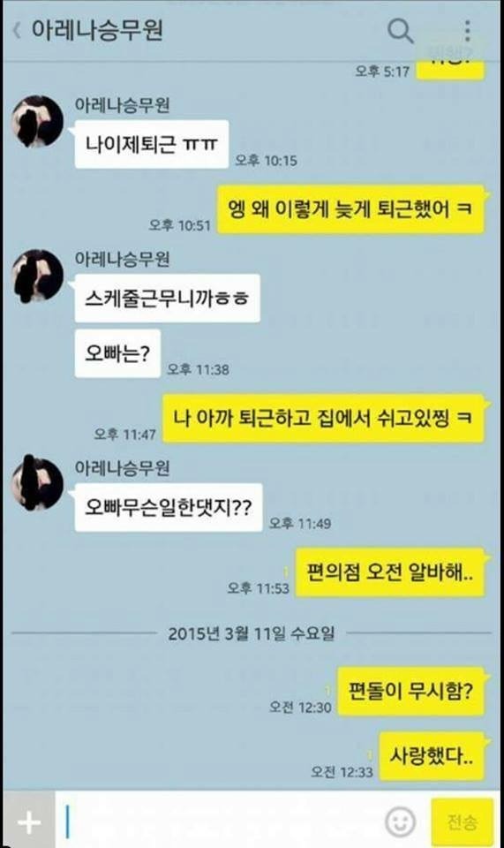Select the 오빠무슨일한댓지?? message bubble
The image size is (504, 848).
[168, 507]
